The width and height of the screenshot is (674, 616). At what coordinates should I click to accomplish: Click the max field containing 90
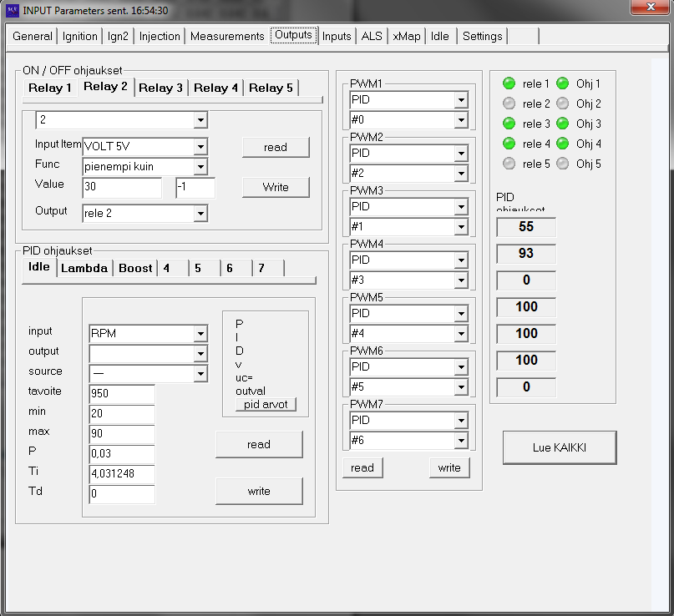click(x=122, y=433)
